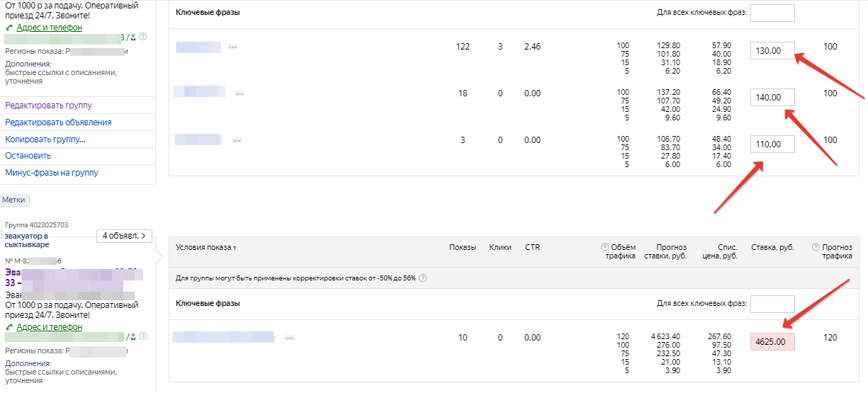Select Редактировать группу

click(48, 106)
